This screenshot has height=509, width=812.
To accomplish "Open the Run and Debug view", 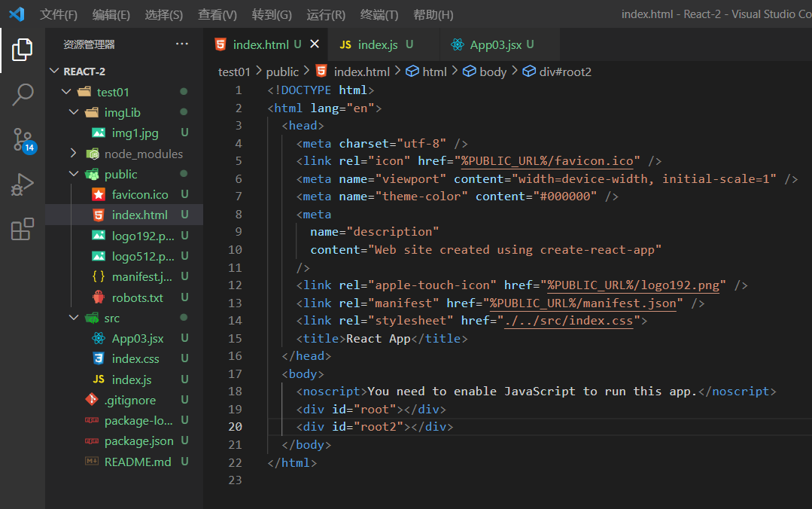I will pyautogui.click(x=22, y=184).
